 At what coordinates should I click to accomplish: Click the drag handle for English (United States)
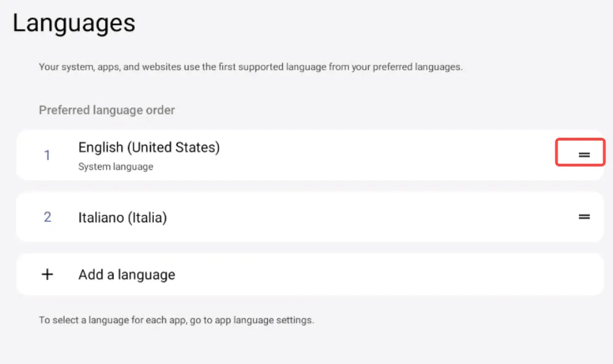pos(584,155)
